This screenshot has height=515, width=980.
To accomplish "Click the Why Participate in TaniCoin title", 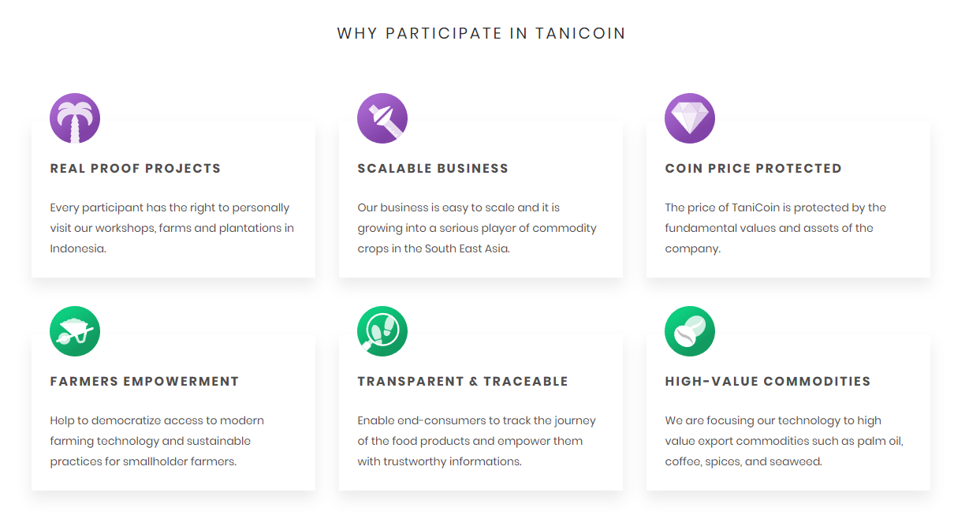I will (482, 34).
